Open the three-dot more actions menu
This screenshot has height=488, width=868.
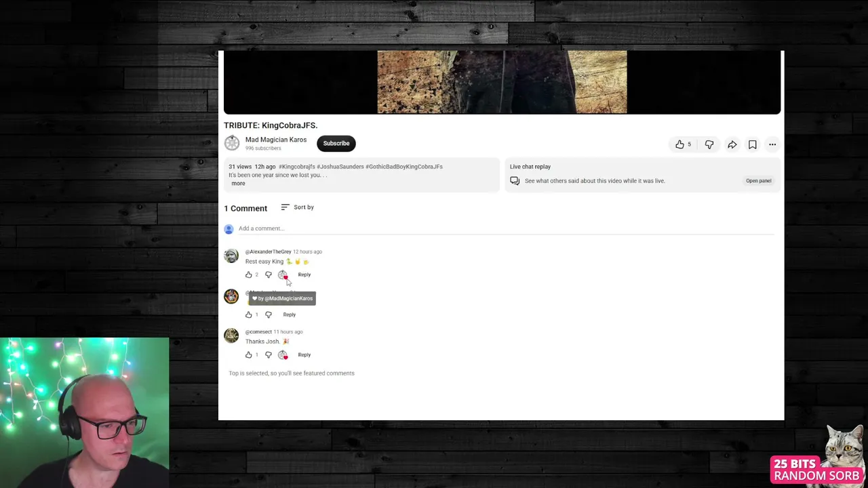[772, 144]
